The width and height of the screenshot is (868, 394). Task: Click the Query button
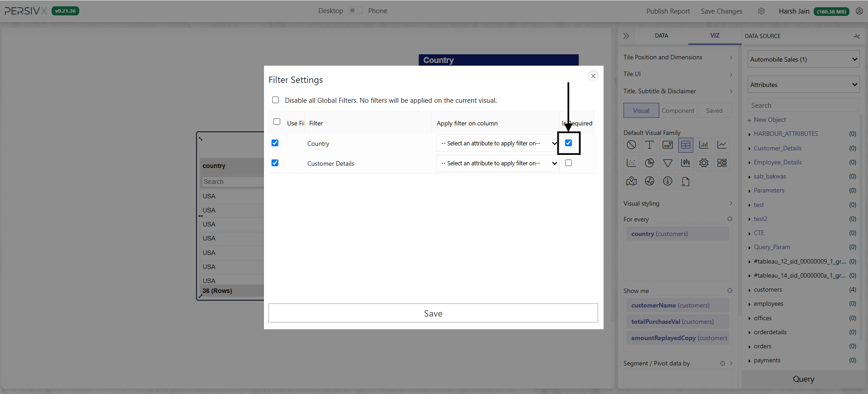(x=803, y=379)
